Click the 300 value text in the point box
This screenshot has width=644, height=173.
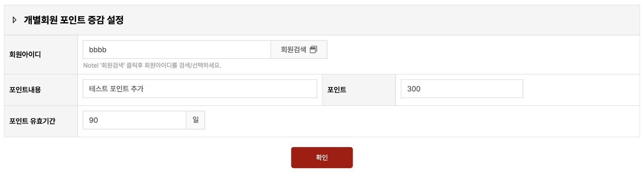pos(414,89)
